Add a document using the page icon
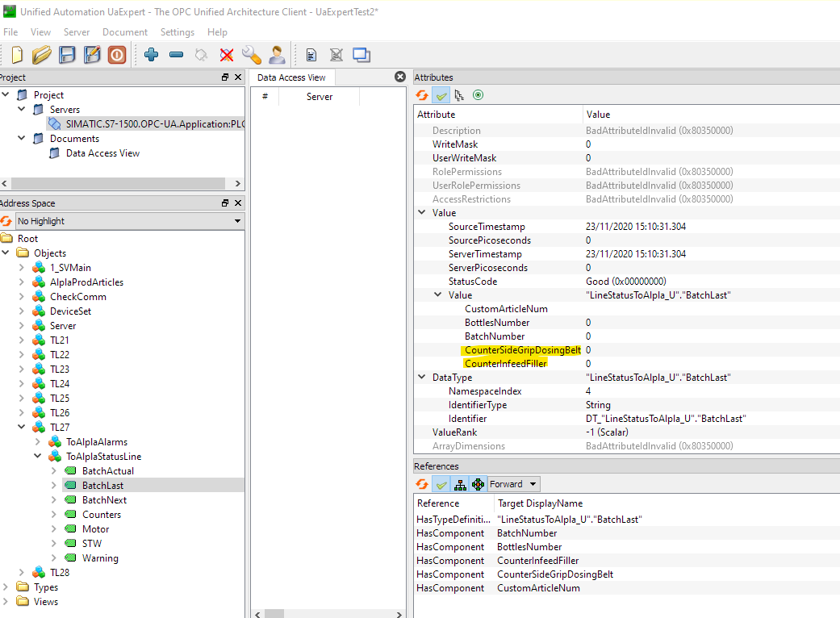This screenshot has height=618, width=840. 311,55
